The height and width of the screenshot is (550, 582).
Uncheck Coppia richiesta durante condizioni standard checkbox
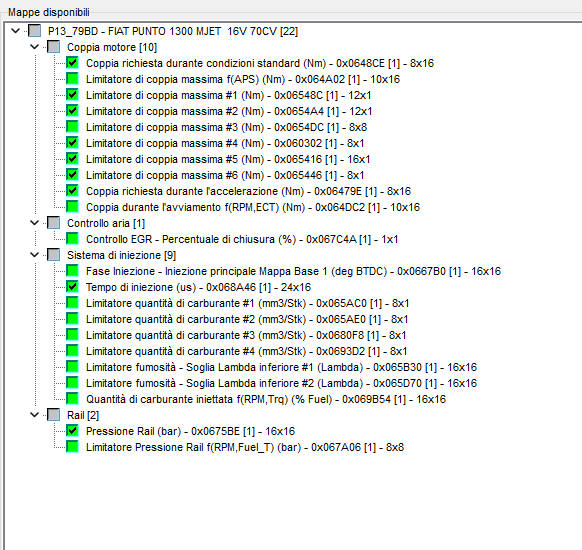pos(72,63)
